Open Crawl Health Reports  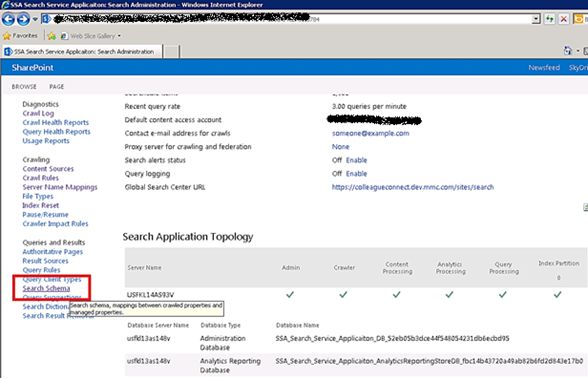click(x=56, y=123)
